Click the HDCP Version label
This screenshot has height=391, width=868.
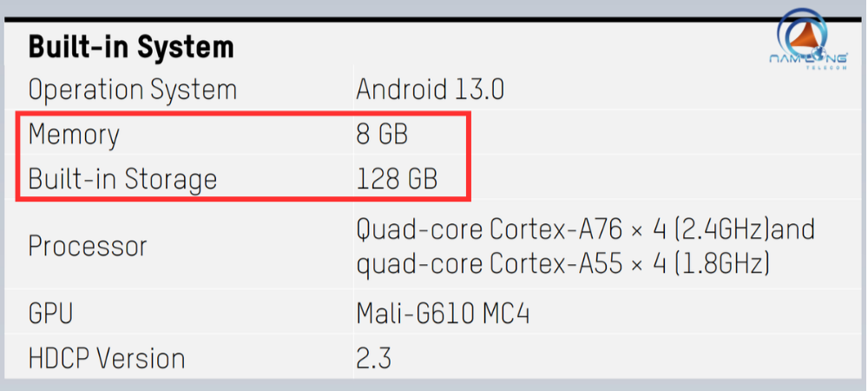coord(106,358)
